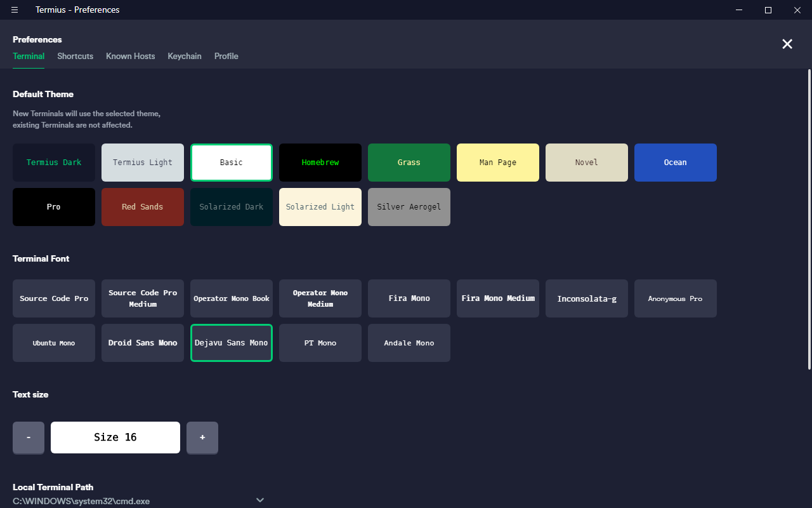Open the hamburger menu in title bar
812x508 pixels.
(x=15, y=10)
